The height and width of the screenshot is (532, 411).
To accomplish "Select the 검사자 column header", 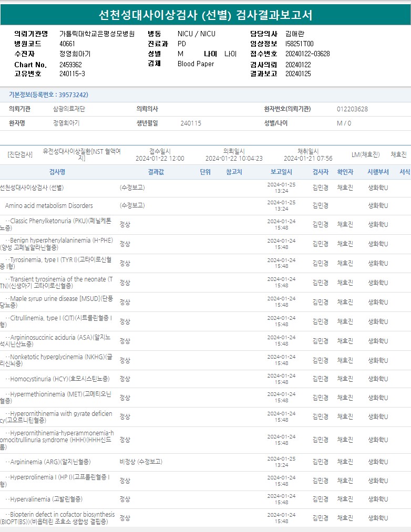I will pyautogui.click(x=320, y=172).
